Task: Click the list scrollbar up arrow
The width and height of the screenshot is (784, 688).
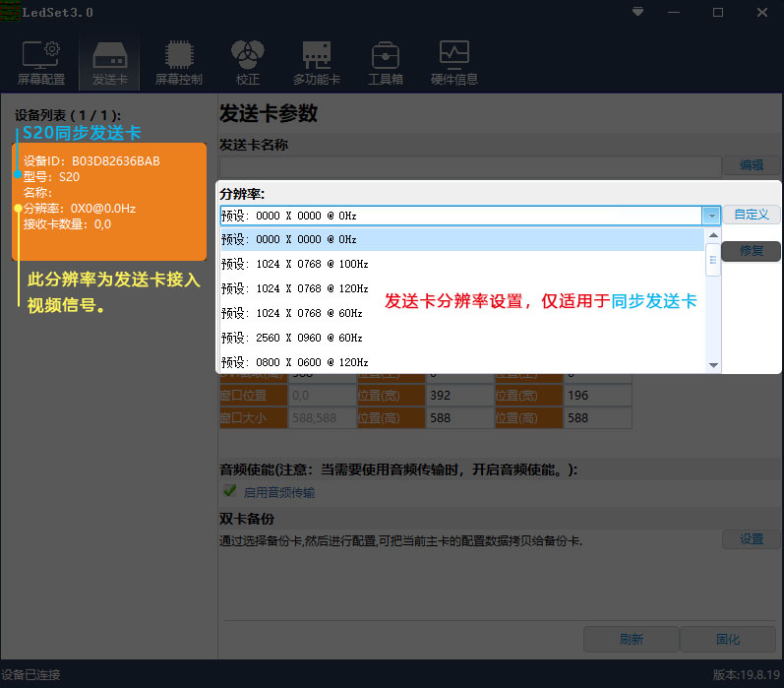Action: (713, 235)
